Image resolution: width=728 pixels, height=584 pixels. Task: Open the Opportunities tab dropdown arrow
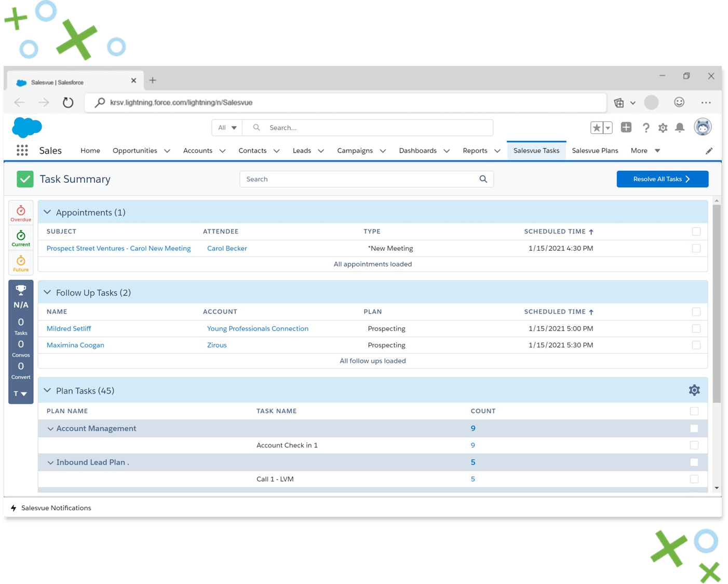(167, 151)
